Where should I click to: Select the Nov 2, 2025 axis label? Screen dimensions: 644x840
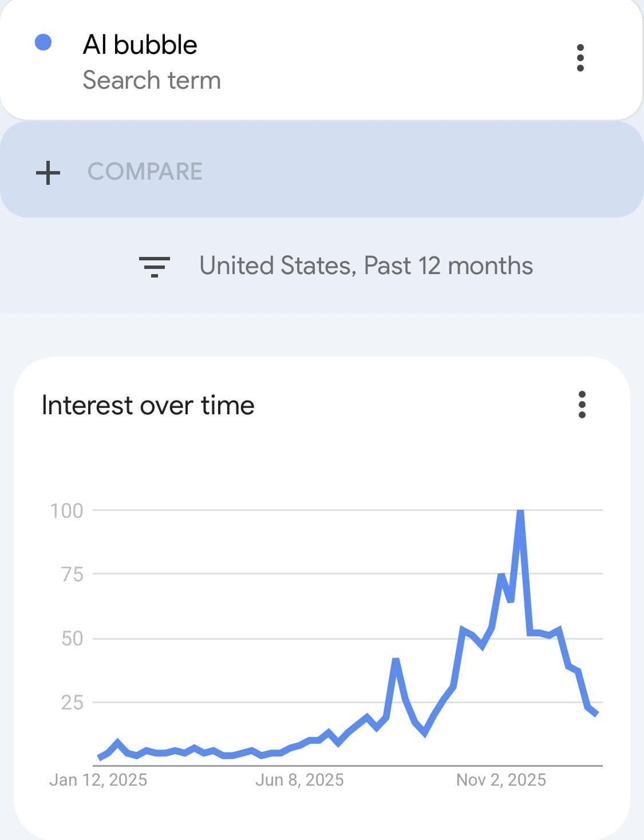point(501,780)
